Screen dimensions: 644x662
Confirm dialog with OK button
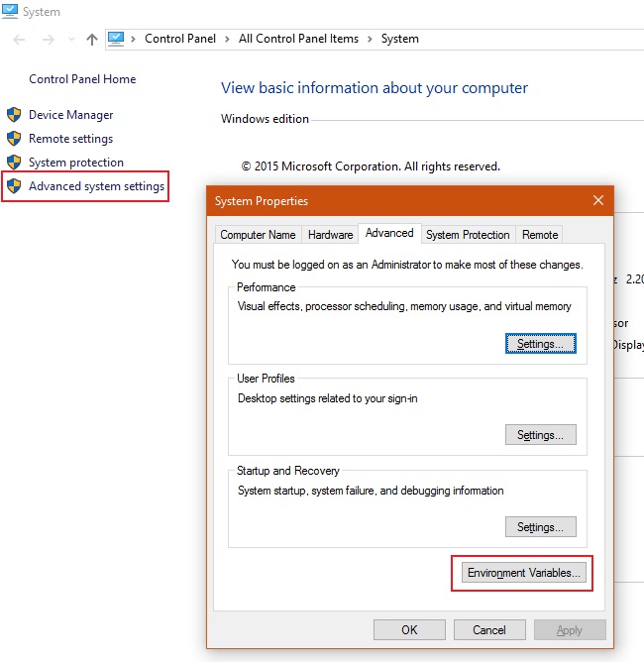409,630
